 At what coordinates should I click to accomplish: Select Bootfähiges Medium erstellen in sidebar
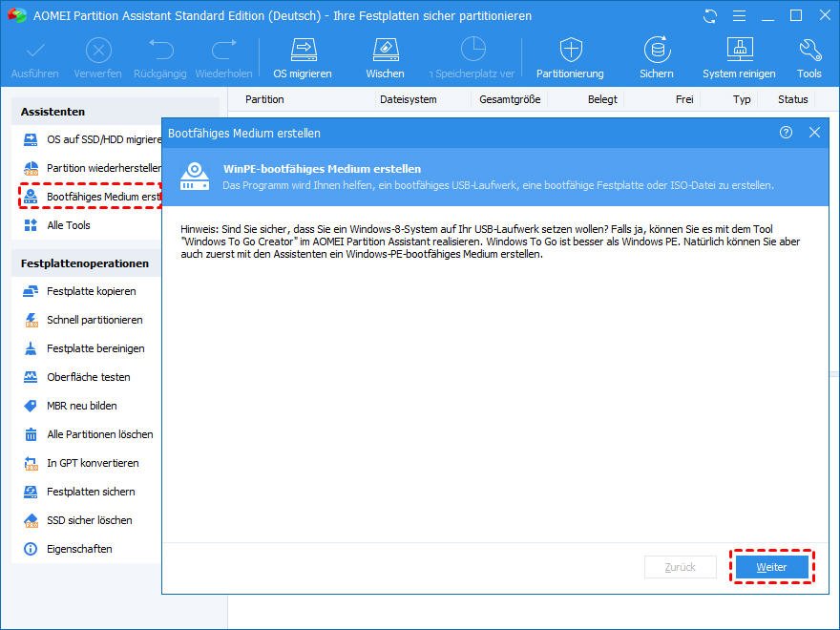(x=92, y=197)
